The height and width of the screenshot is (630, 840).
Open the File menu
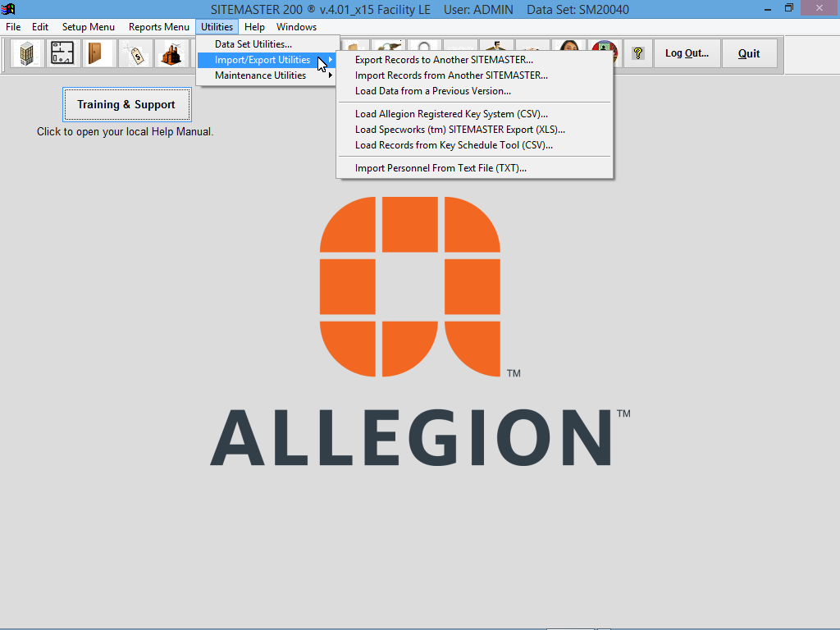(13, 27)
